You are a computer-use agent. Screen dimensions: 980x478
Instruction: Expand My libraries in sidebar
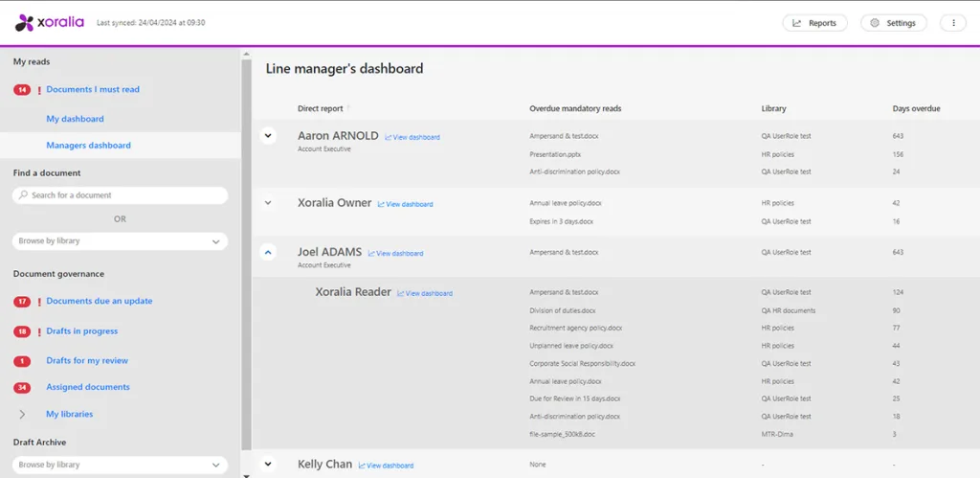click(x=22, y=415)
